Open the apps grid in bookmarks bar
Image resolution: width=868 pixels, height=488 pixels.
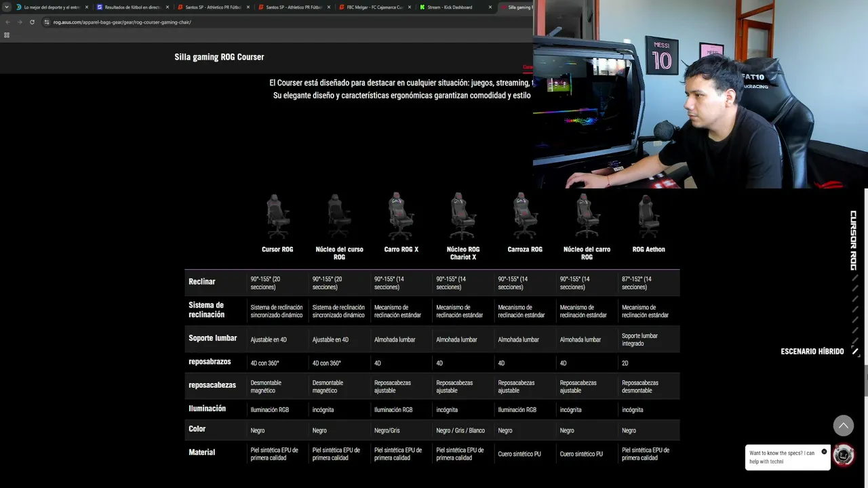7,35
